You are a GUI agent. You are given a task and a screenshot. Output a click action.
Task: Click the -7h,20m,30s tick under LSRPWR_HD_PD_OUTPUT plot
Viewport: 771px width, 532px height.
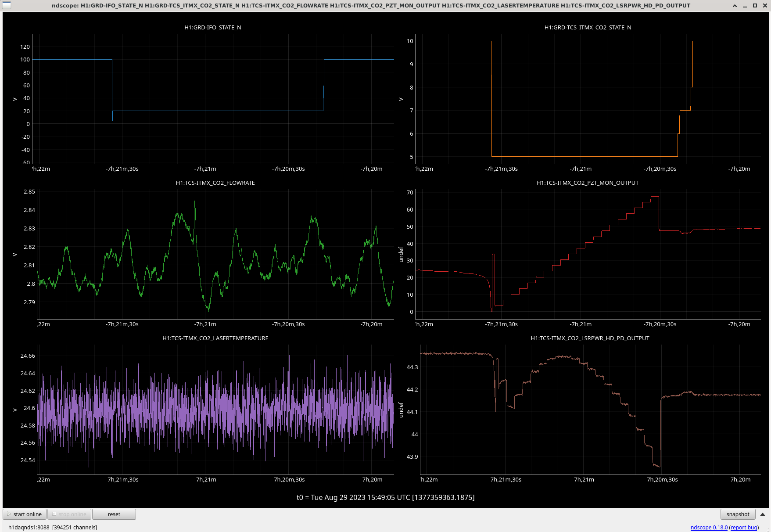click(661, 480)
